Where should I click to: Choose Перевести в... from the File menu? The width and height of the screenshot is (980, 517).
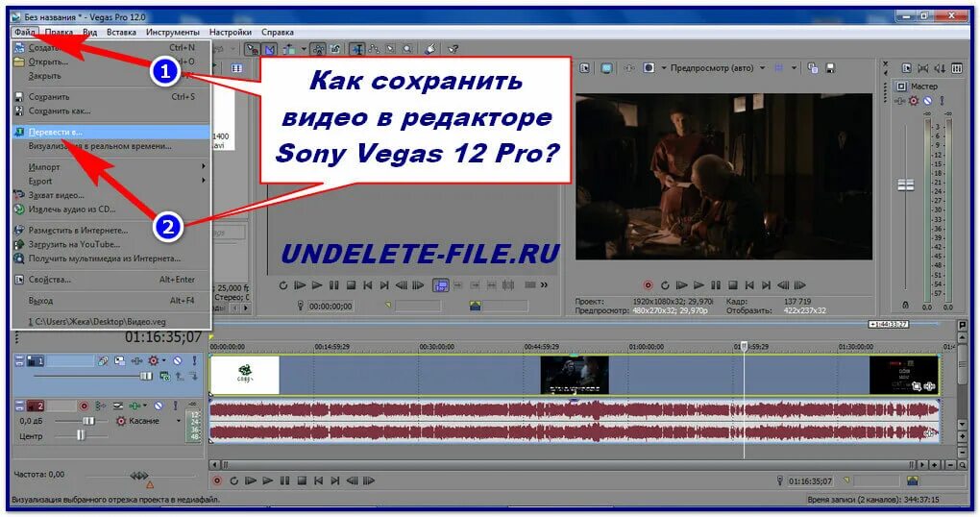(x=111, y=132)
